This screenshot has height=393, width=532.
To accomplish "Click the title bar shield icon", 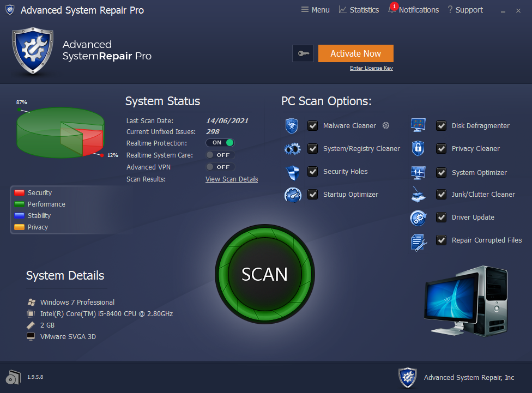I will coord(10,9).
